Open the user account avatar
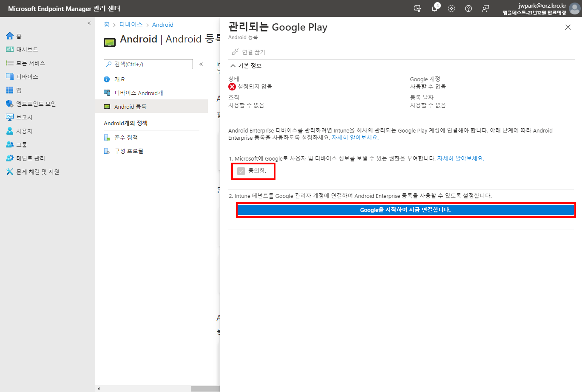The height and width of the screenshot is (392, 582). pos(574,8)
